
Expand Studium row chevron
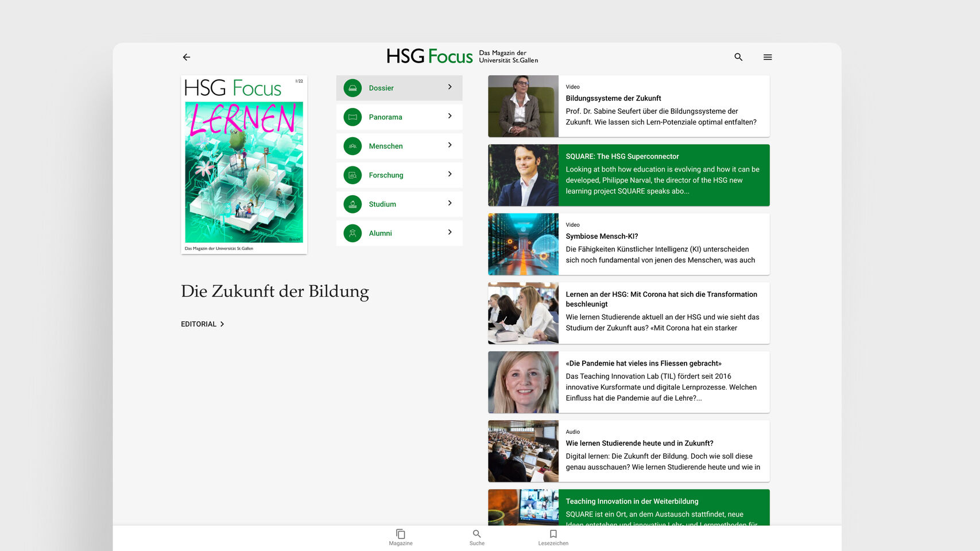click(x=450, y=203)
